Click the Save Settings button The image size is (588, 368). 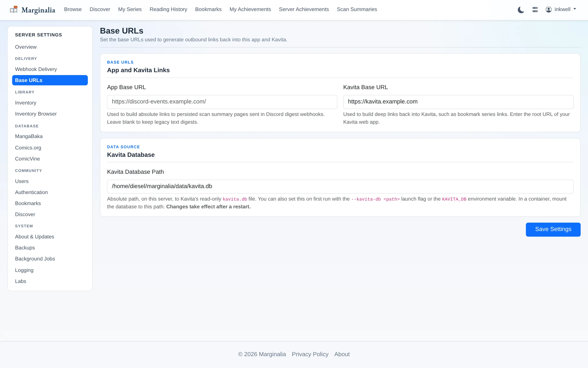553,230
